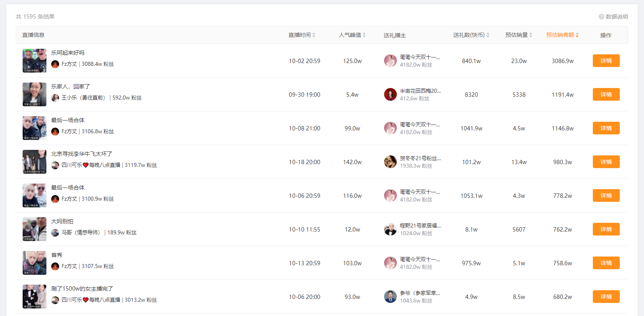This screenshot has width=644, height=316.
Task: Click the 数据说明 help question-mark icon
Action: point(601,17)
